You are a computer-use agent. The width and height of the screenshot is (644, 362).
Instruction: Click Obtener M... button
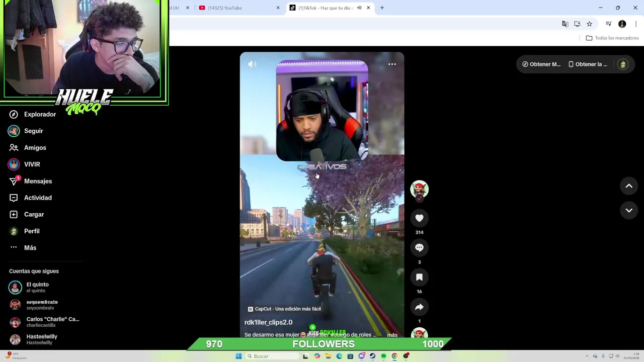coord(541,64)
